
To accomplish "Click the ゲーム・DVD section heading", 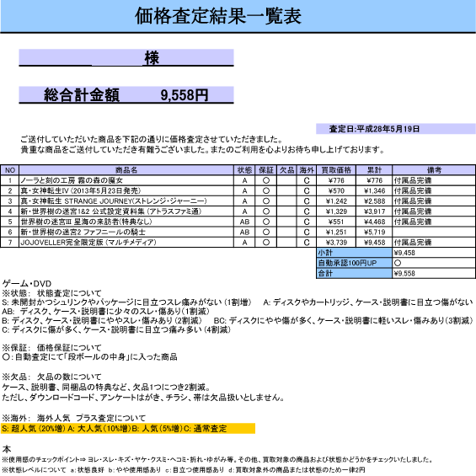I will coord(27,284).
